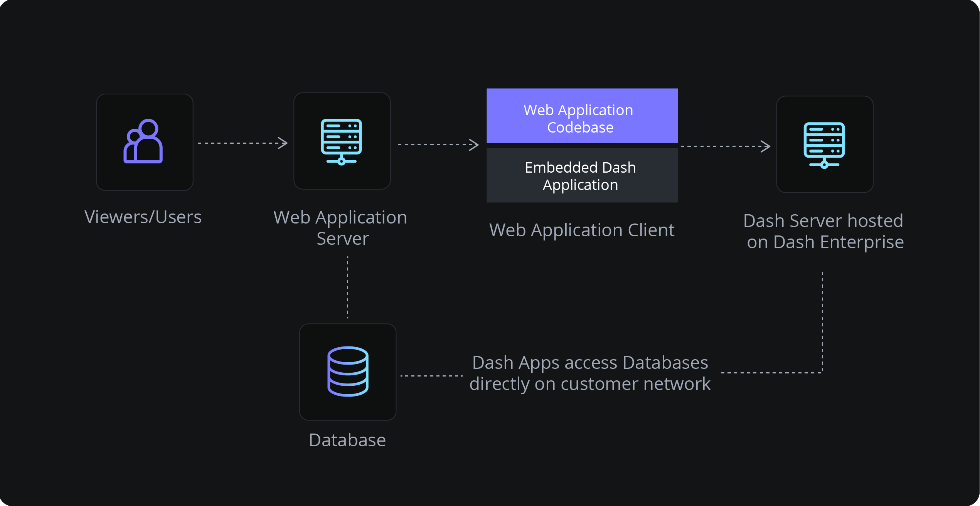Click the Dash Enterprise server icon
The height and width of the screenshot is (506, 980).
pos(824,145)
